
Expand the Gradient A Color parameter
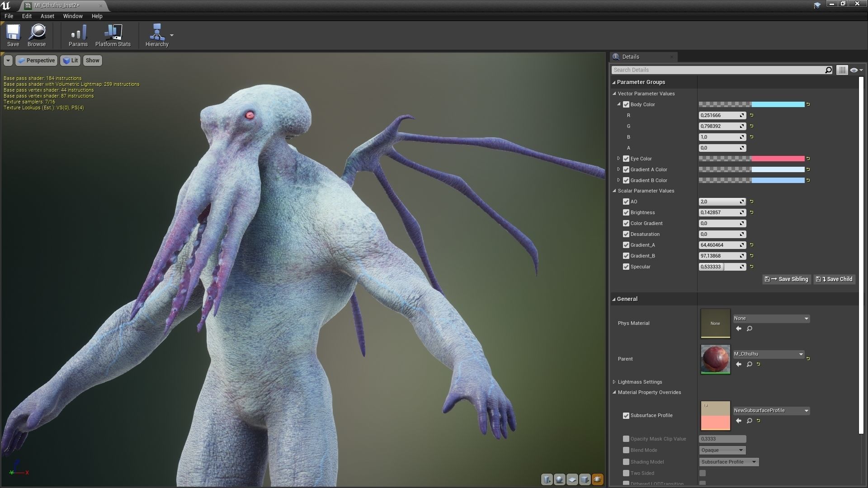618,169
